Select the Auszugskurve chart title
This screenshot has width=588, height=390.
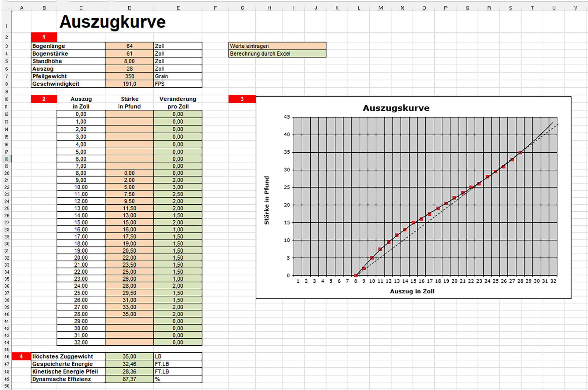point(396,108)
